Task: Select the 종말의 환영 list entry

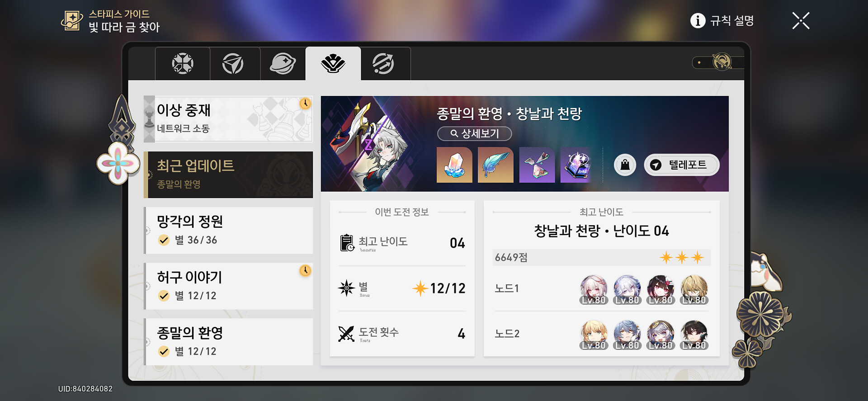Action: (228, 342)
